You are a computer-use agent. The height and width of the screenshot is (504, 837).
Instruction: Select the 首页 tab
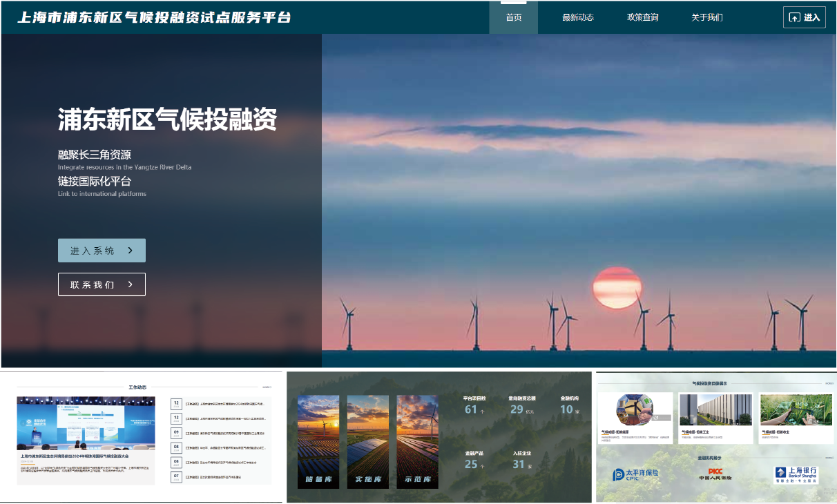(514, 17)
